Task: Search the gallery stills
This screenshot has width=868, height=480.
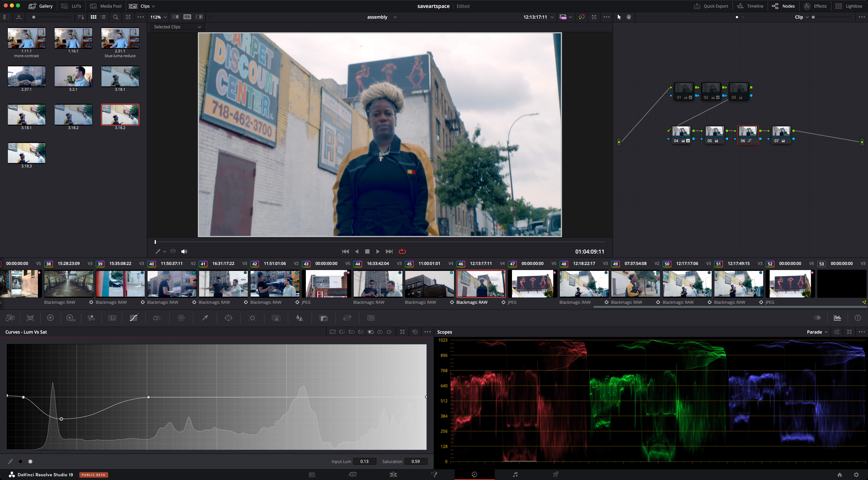Action: [x=116, y=17]
